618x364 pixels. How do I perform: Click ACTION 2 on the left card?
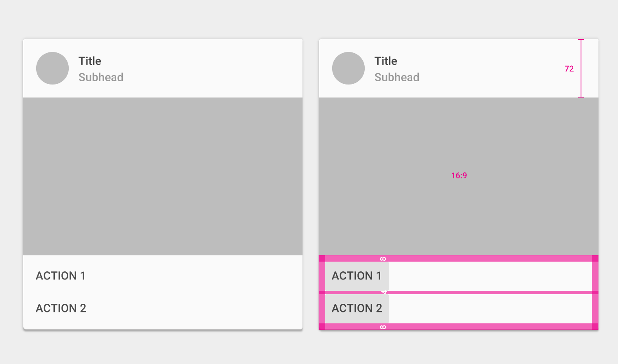[x=61, y=308]
